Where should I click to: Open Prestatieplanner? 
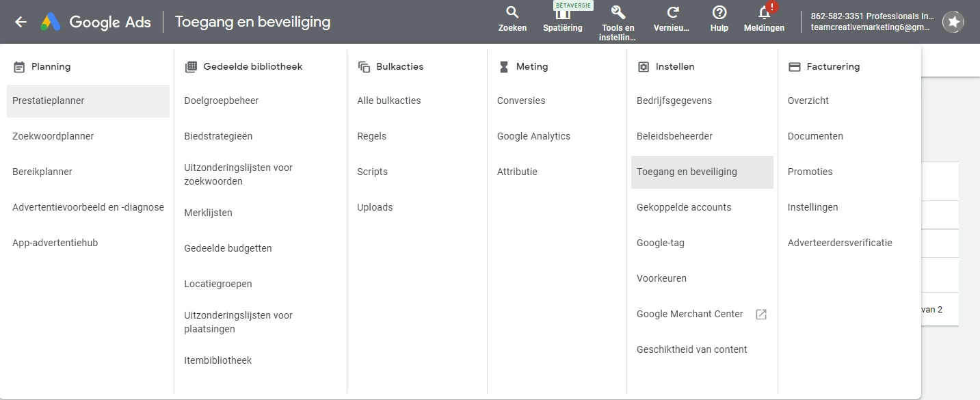point(88,101)
